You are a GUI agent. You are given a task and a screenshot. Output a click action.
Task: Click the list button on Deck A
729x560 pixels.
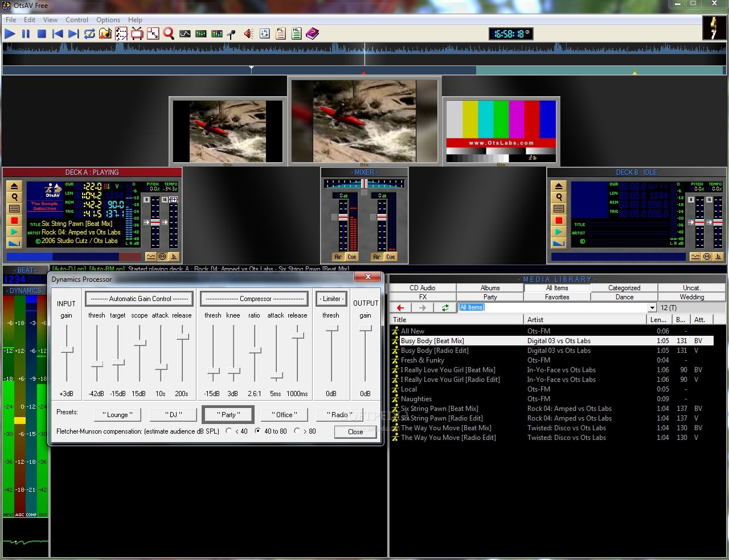point(14,209)
